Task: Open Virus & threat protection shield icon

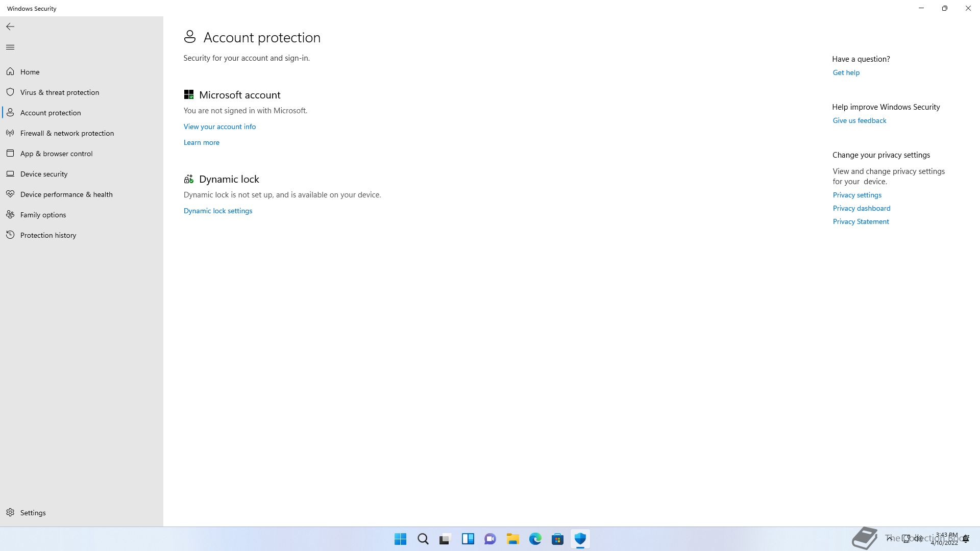Action: coord(10,92)
